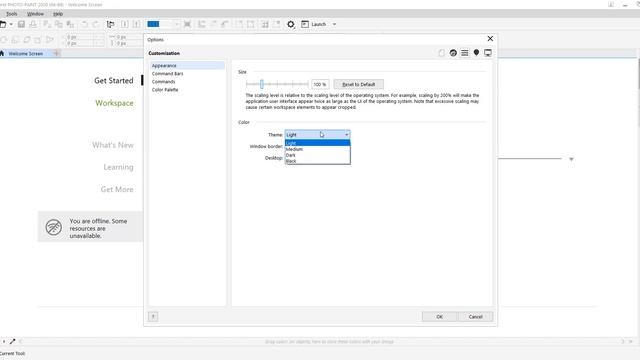This screenshot has width=640, height=360.
Task: Choose Black from the Theme dropdown list
Action: point(317,161)
